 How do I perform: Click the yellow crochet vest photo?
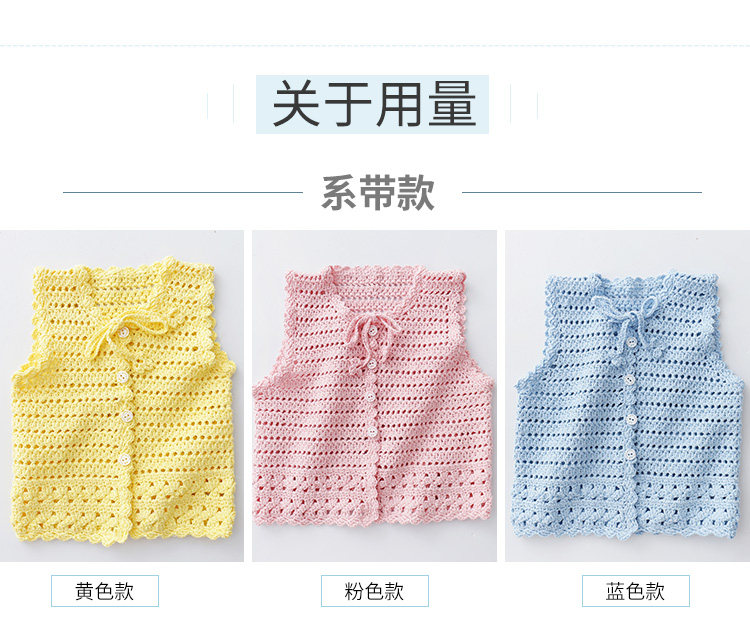coord(121,396)
